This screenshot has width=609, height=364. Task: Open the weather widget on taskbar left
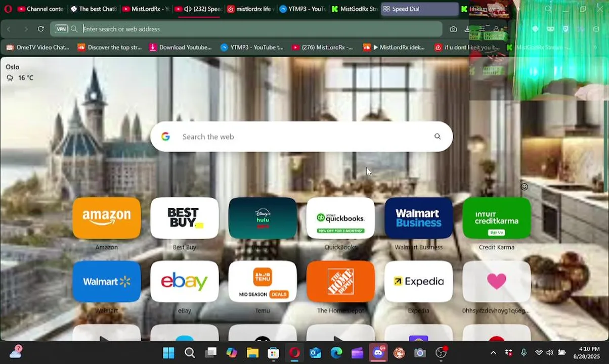(16, 352)
